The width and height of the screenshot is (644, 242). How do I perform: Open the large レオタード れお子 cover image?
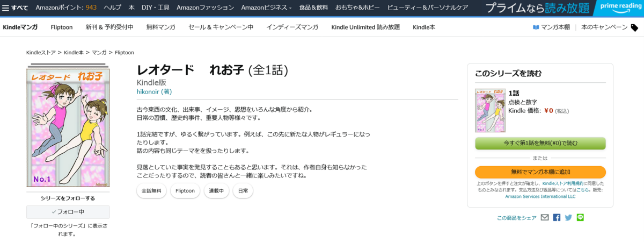point(68,128)
